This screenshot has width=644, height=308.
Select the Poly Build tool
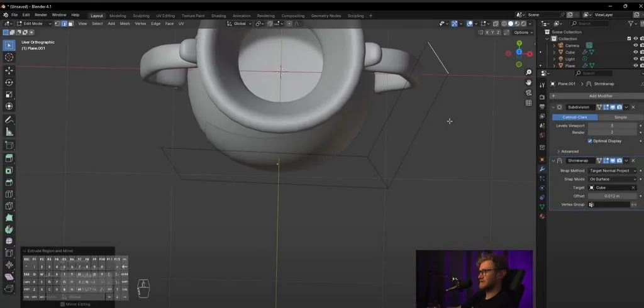point(9,217)
